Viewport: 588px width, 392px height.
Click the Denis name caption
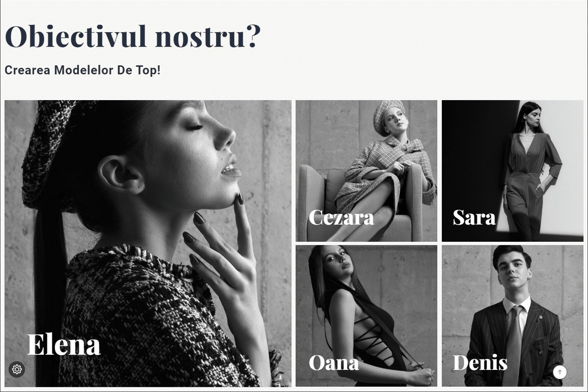pyautogui.click(x=480, y=363)
